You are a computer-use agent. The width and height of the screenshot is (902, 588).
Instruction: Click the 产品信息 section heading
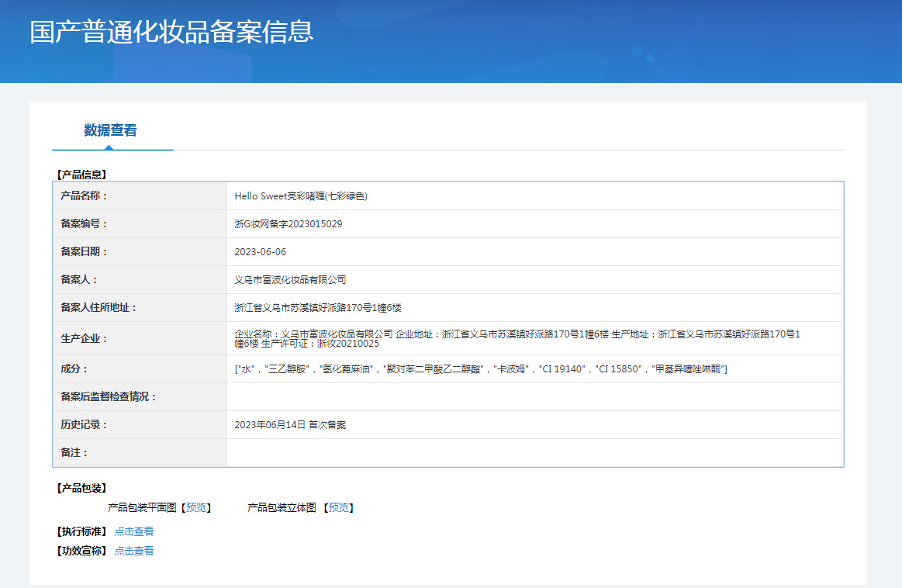[81, 175]
